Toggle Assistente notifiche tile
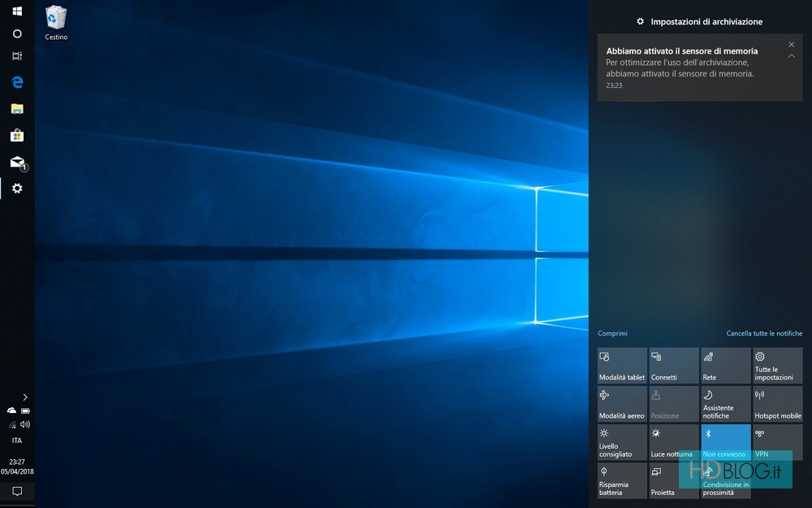This screenshot has width=812, height=508. 725,404
